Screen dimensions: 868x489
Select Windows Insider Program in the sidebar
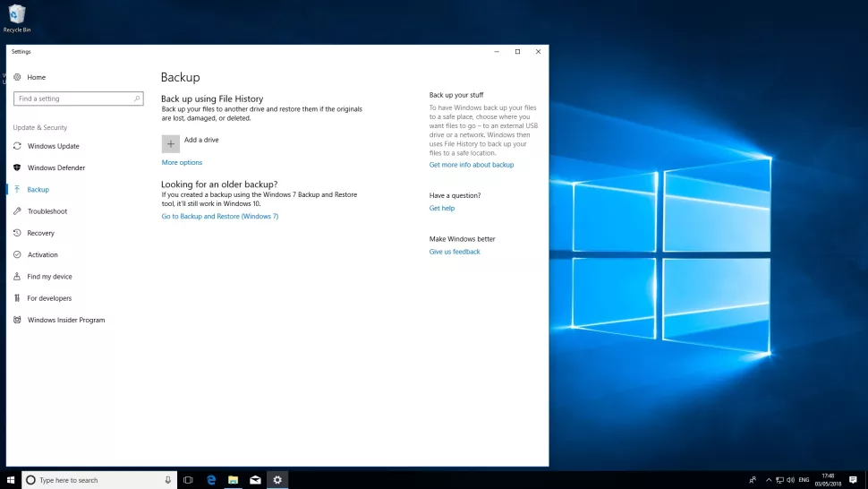click(x=66, y=320)
